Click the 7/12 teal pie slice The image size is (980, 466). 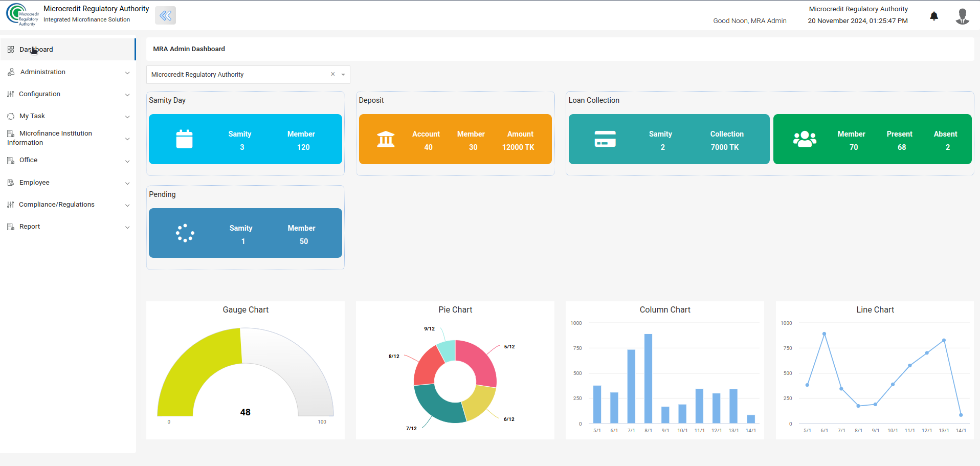pos(437,407)
